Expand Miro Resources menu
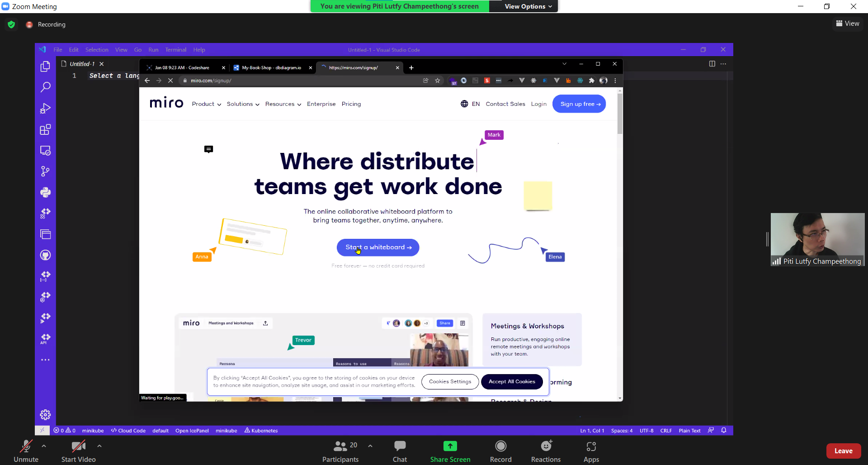This screenshot has width=868, height=465. (x=283, y=104)
